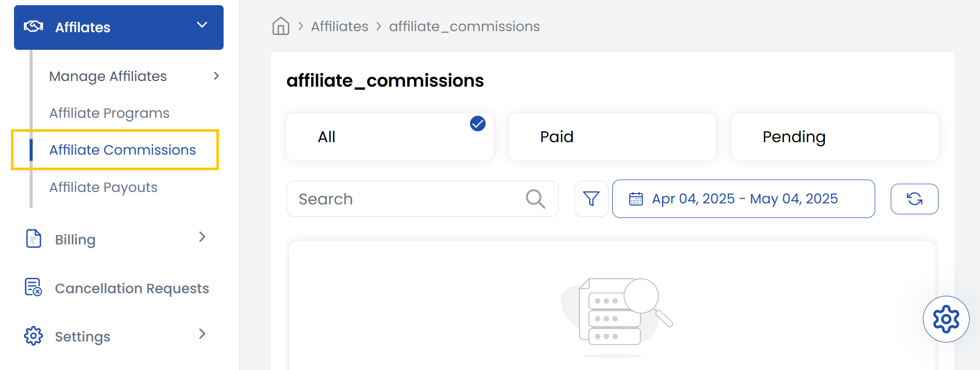
Task: Expand the Settings menu arrow
Action: click(203, 335)
